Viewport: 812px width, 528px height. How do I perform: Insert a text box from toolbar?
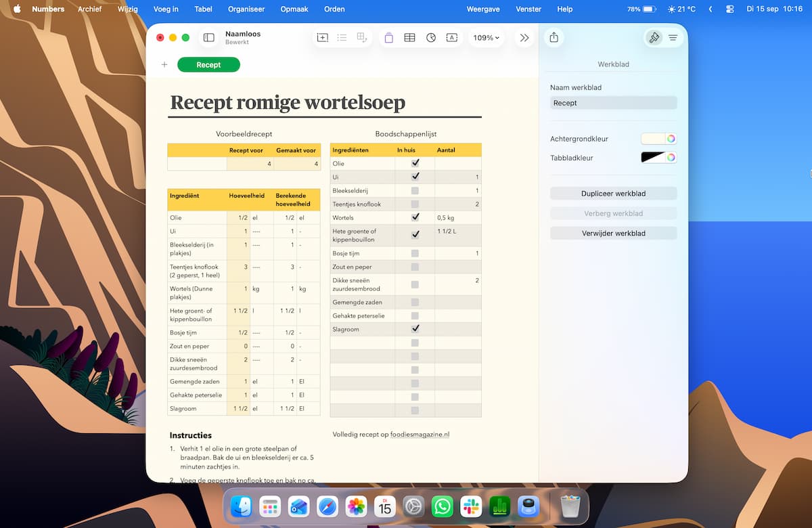click(x=451, y=38)
